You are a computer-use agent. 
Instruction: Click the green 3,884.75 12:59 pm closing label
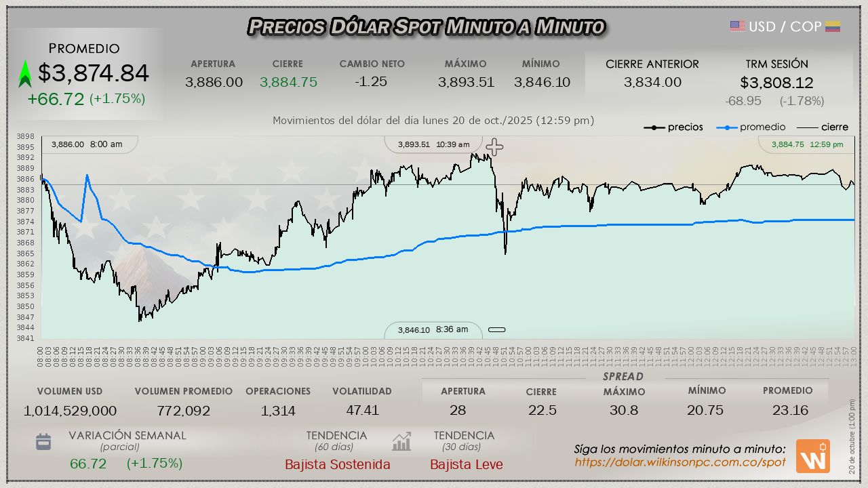807,144
